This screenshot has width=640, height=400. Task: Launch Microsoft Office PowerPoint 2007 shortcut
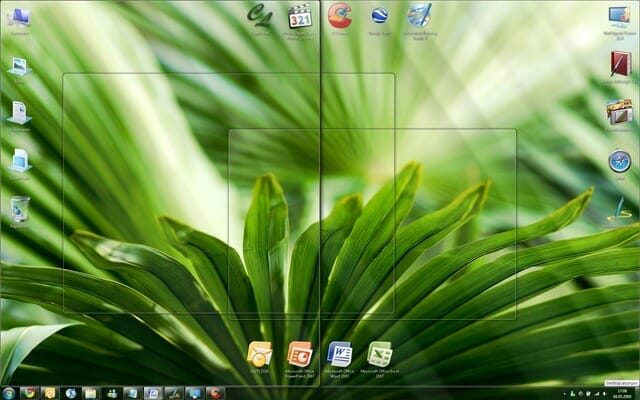coord(299,354)
